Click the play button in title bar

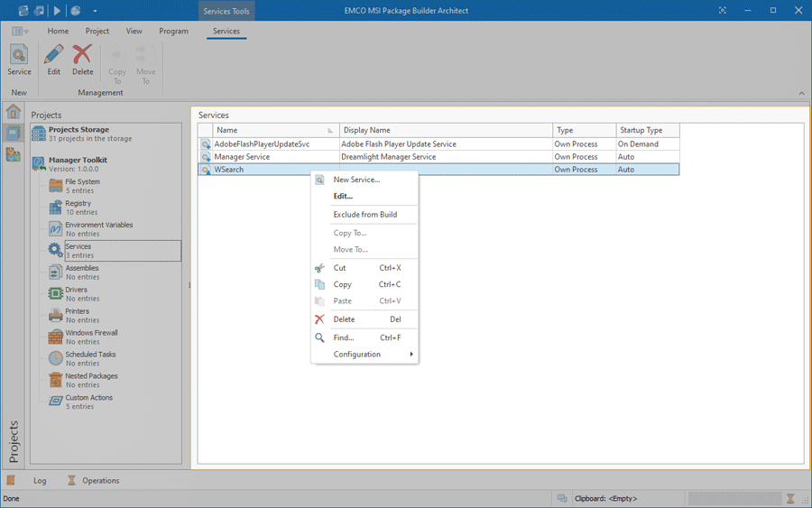[x=57, y=10]
